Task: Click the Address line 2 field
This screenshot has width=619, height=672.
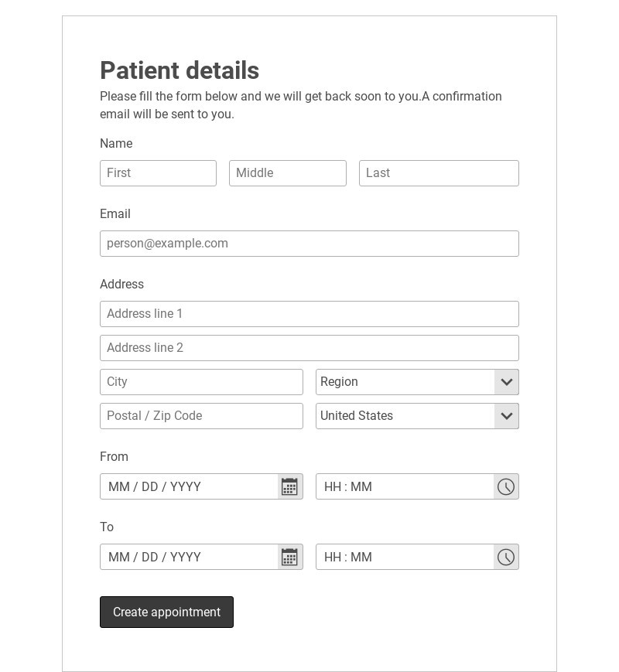Action: 309,348
